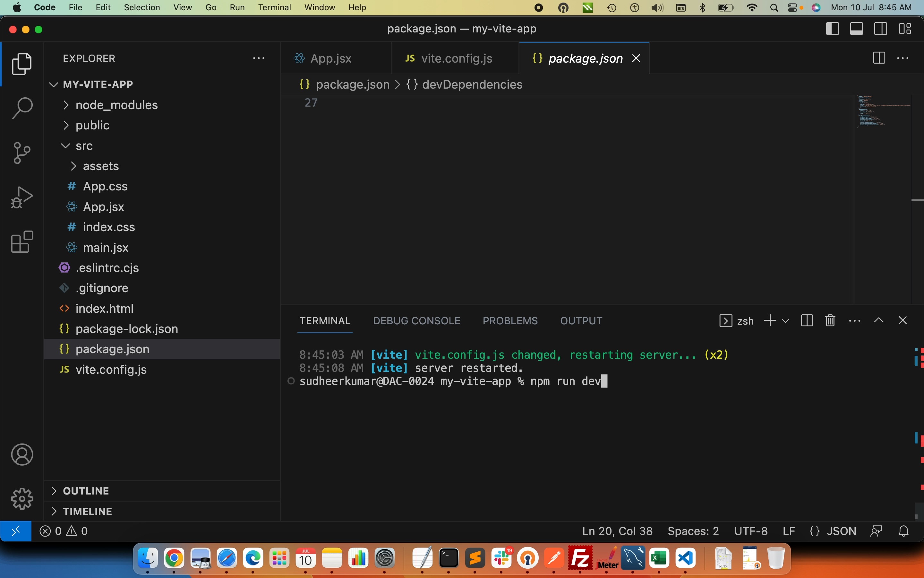The image size is (924, 578).
Task: Toggle Panel visibility in title bar
Action: click(x=856, y=29)
